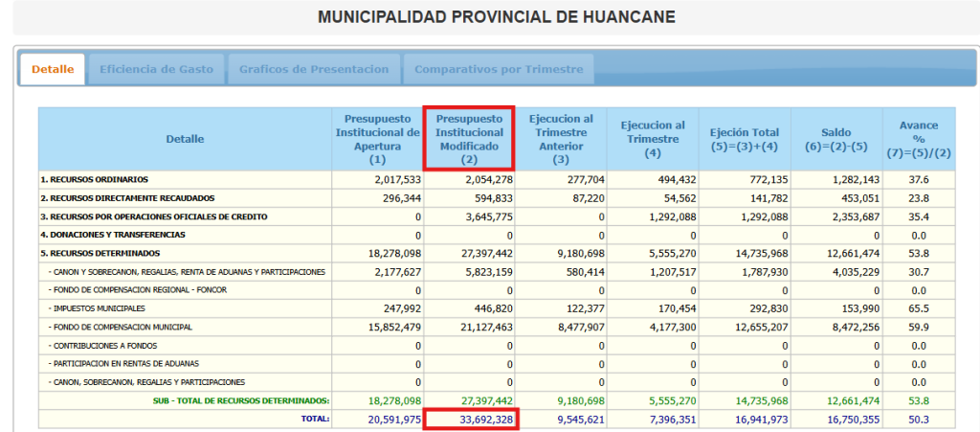Click saldo value 4,035,229

pyautogui.click(x=857, y=273)
